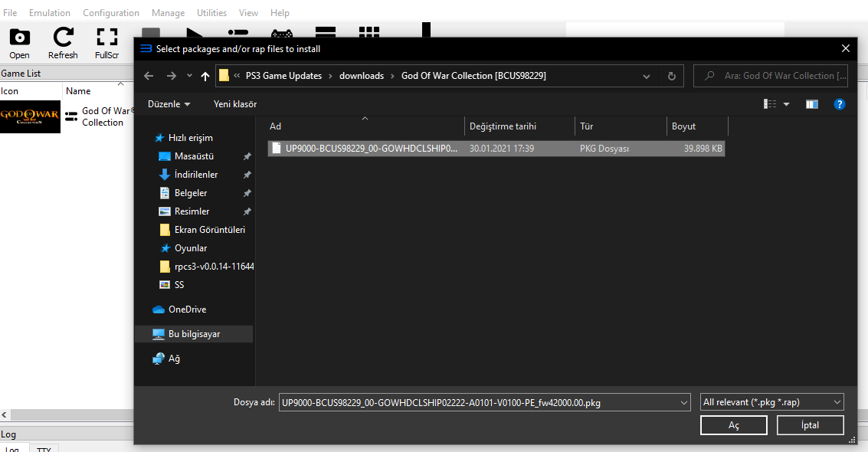The image size is (868, 452).
Task: Click God of War Collection game thumbnail
Action: pyautogui.click(x=30, y=116)
